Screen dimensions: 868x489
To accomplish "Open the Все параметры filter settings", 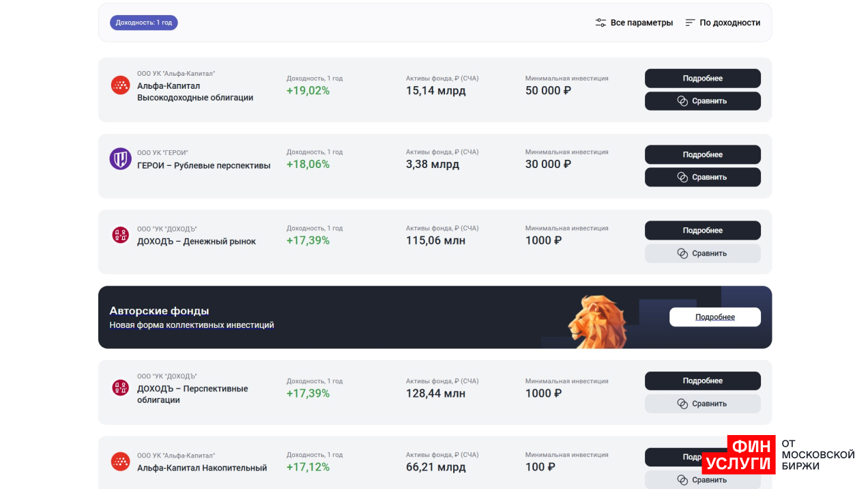I will (x=634, y=23).
